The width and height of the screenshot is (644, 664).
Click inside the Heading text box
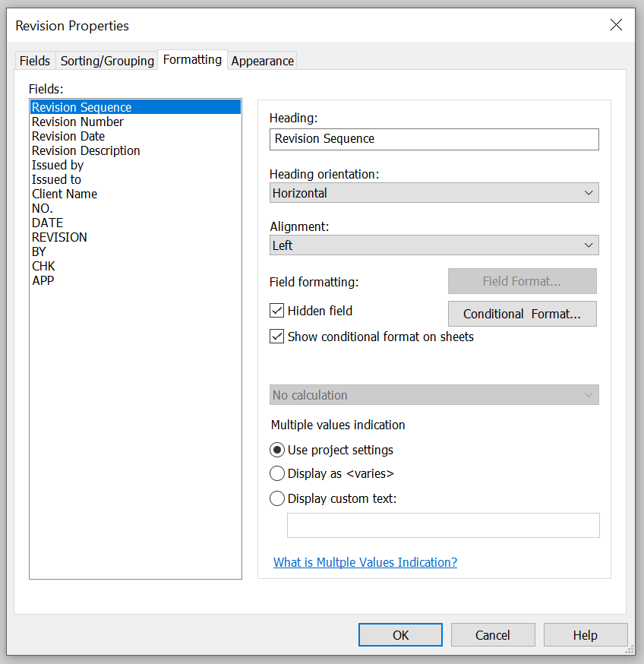point(434,139)
